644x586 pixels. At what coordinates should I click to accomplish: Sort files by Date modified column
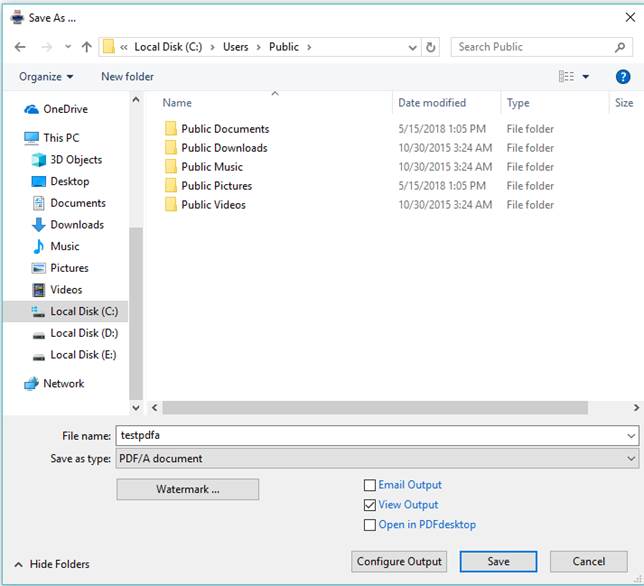click(432, 103)
